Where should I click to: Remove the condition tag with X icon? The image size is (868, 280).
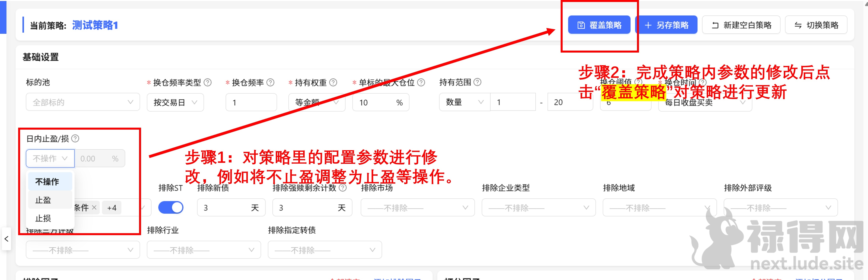[x=94, y=207]
